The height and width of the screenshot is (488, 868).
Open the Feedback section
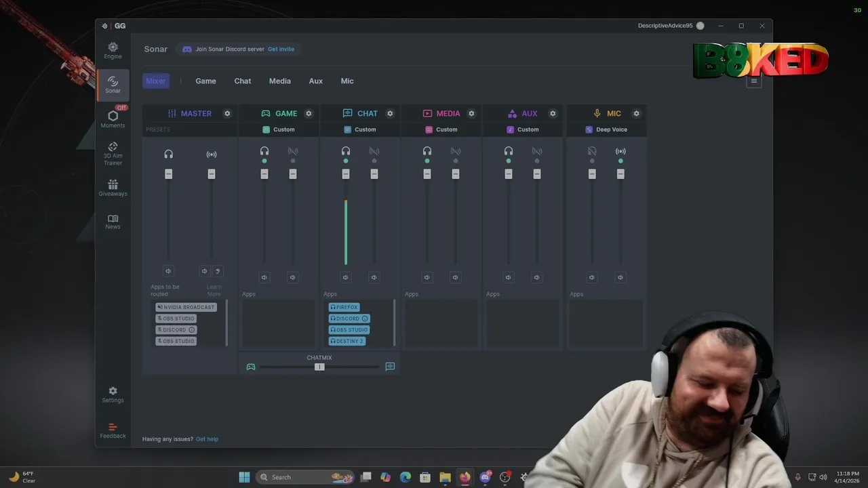[113, 430]
